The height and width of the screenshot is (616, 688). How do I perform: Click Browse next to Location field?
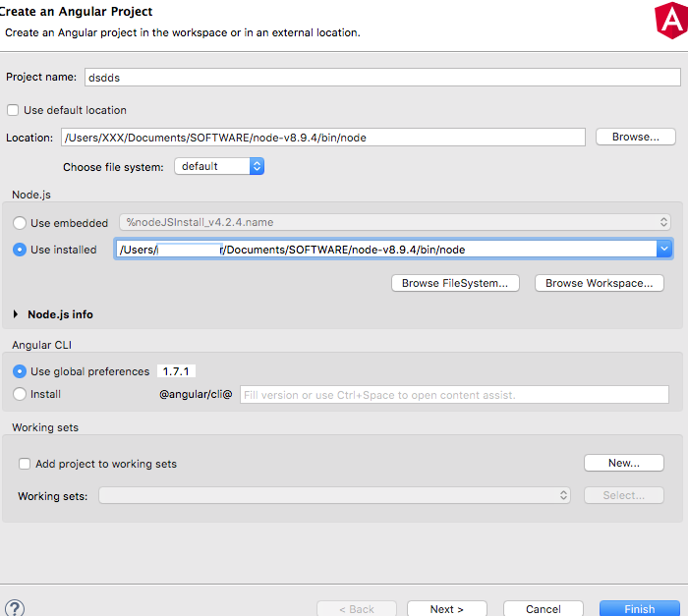[635, 137]
